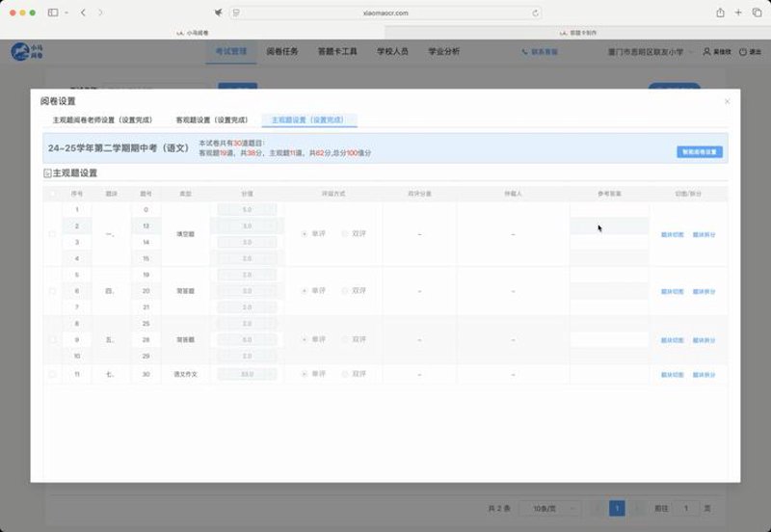Open the Safari share icon
This screenshot has width=771, height=532.
(x=720, y=13)
